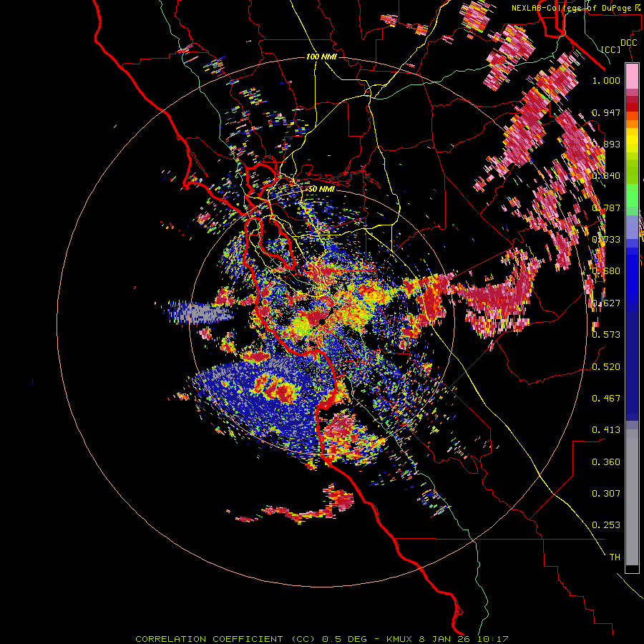The image size is (644, 644).
Task: Click the 0.467 legend value
Action: [x=606, y=398]
